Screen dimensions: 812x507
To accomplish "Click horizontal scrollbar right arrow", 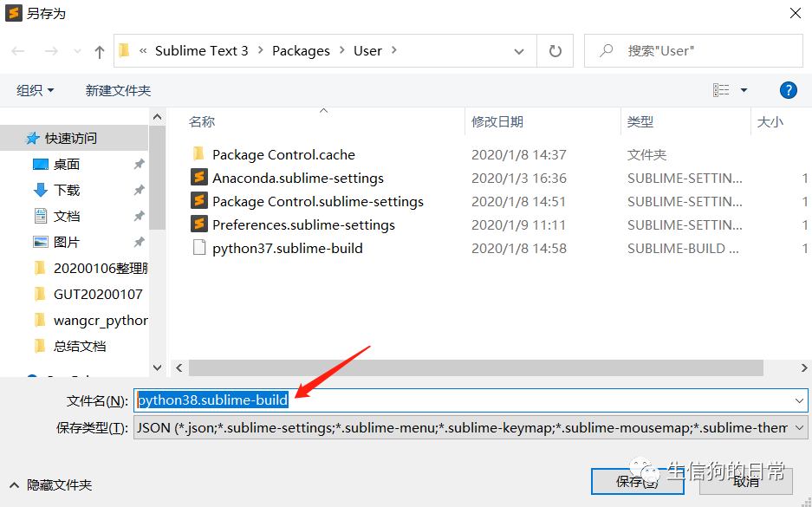I will [803, 367].
